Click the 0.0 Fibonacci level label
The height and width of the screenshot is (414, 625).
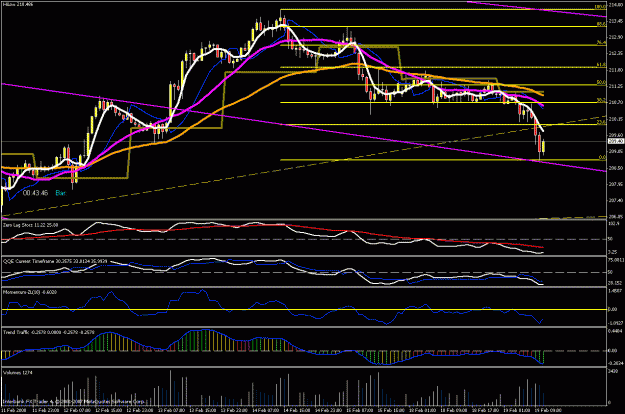tap(603, 158)
